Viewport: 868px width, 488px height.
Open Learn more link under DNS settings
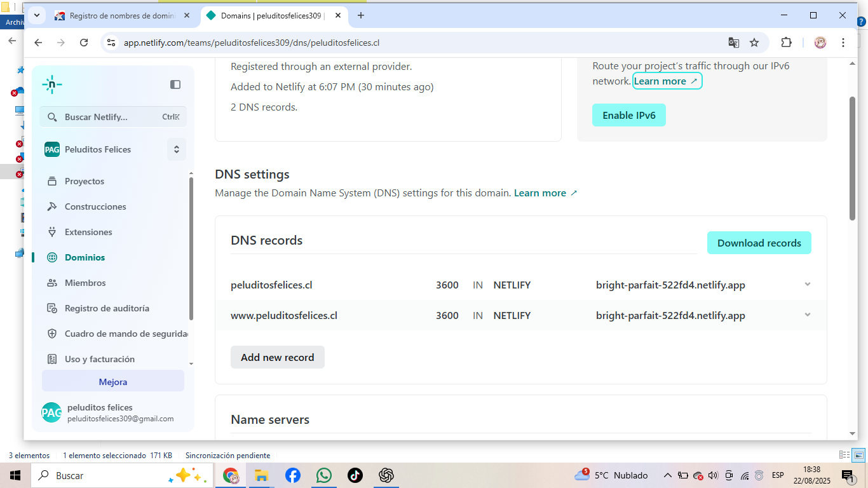(x=546, y=193)
